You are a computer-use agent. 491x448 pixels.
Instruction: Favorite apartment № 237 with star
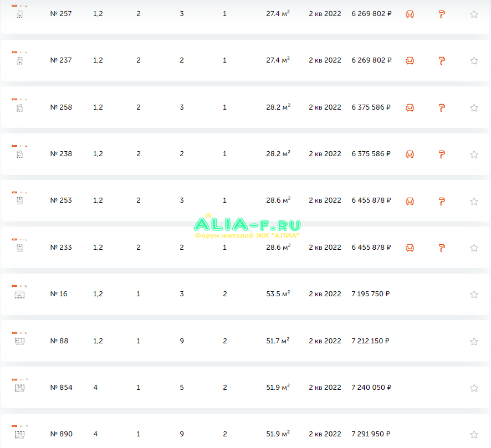point(474,61)
